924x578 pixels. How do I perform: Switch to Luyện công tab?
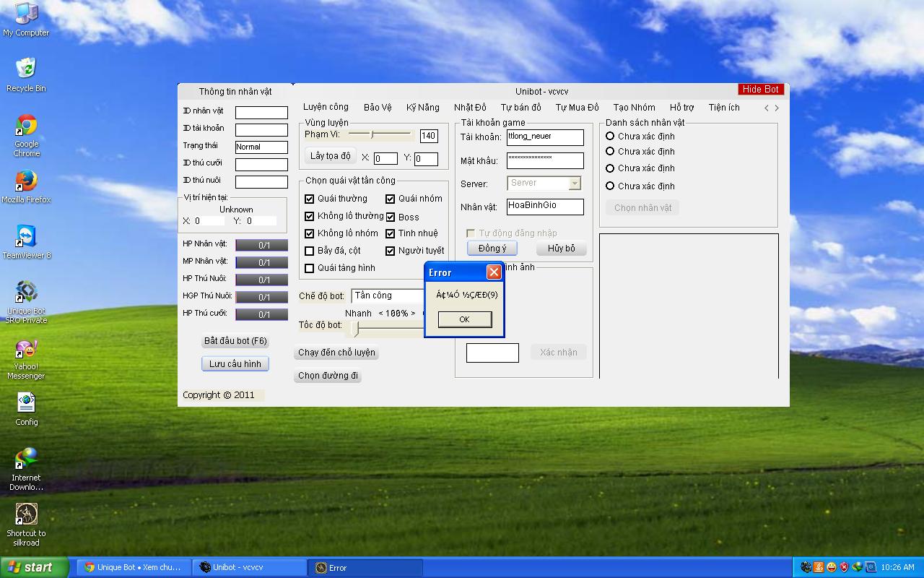click(x=326, y=107)
